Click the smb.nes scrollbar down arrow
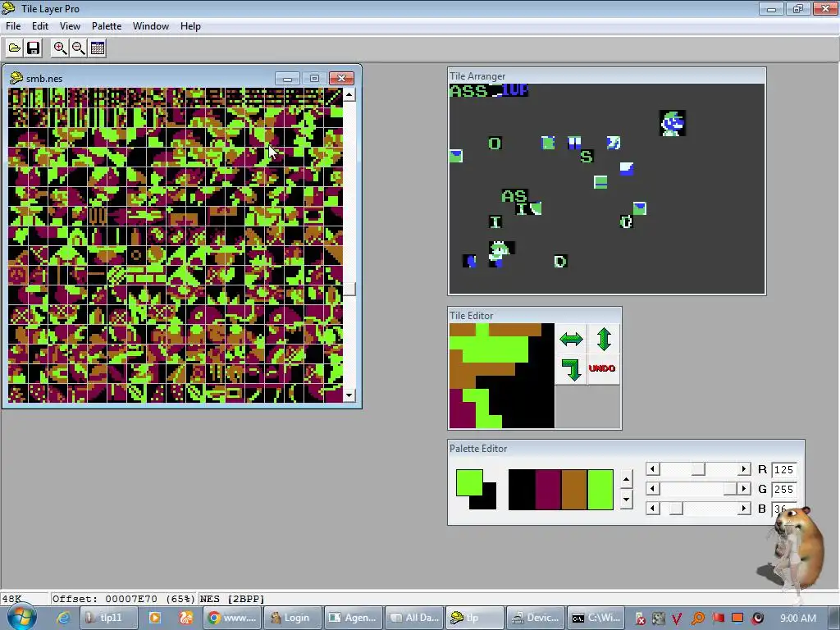The height and width of the screenshot is (630, 840). pos(349,396)
